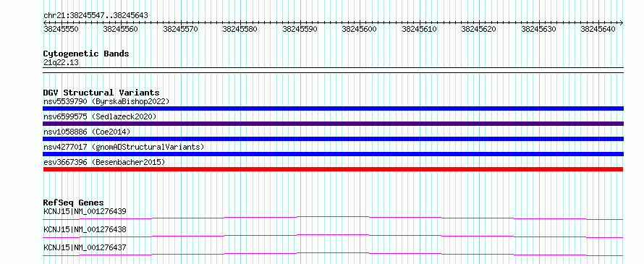Screen dimensions: 644x264
Task: Click ruler position 38245620
Action: click(479, 29)
